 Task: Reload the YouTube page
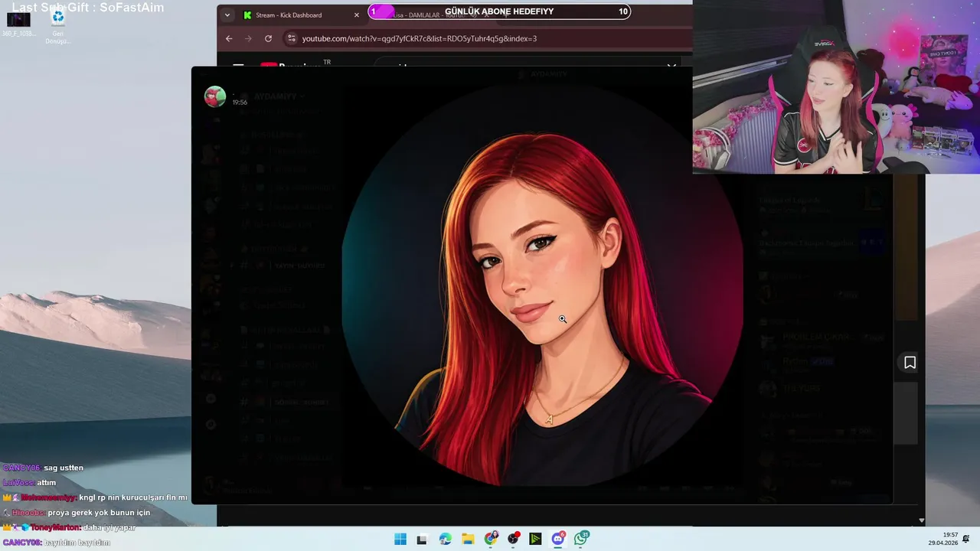coord(268,38)
